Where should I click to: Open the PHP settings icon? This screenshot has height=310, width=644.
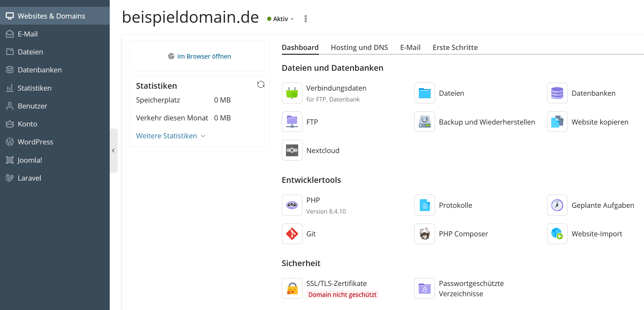coord(292,205)
